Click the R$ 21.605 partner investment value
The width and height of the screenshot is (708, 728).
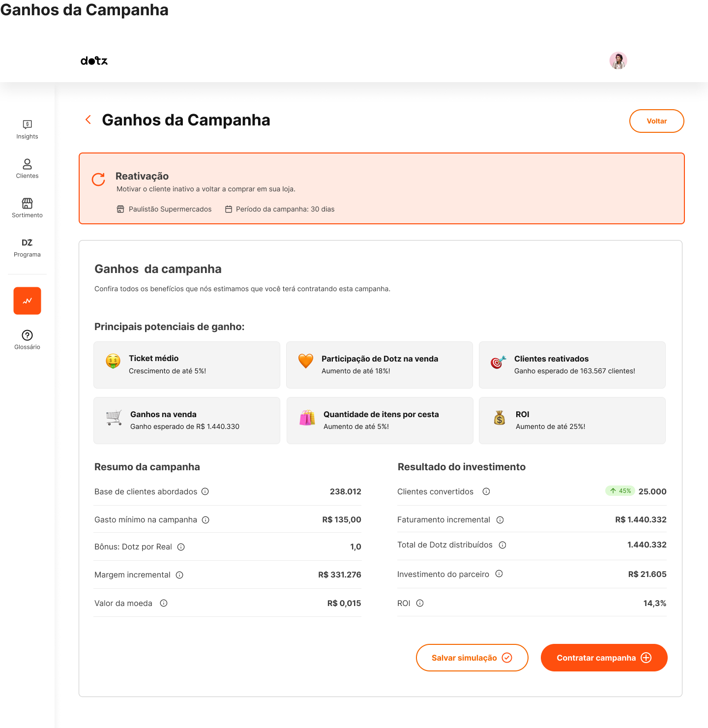click(x=648, y=574)
